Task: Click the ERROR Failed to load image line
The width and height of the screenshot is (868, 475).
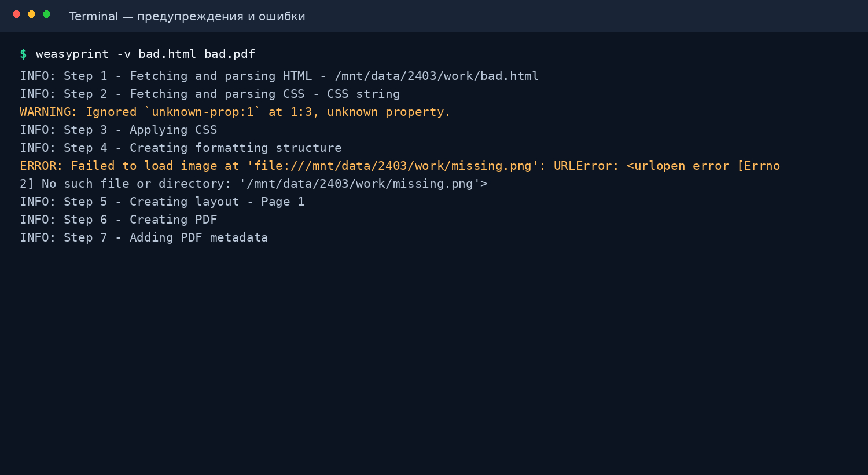Action: coord(400,166)
